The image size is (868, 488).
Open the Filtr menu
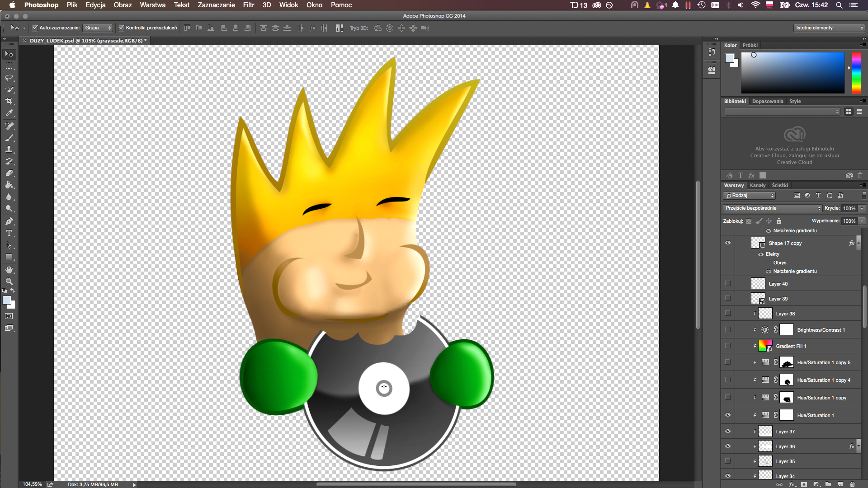[249, 5]
